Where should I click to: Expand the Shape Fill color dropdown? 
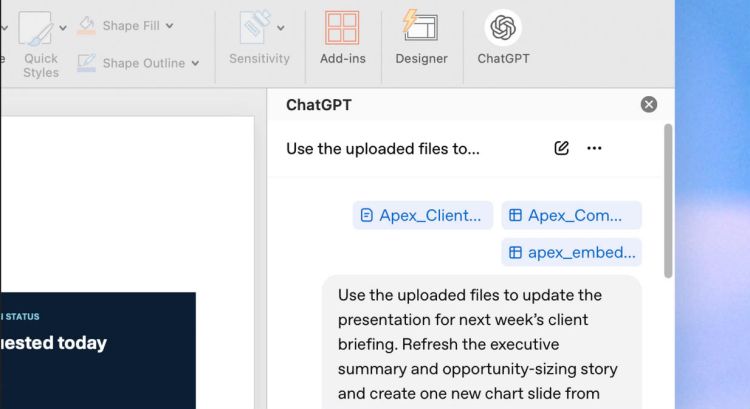tap(170, 26)
